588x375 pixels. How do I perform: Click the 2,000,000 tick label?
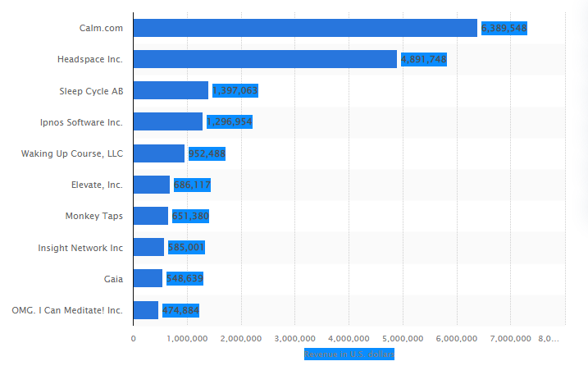coord(241,339)
